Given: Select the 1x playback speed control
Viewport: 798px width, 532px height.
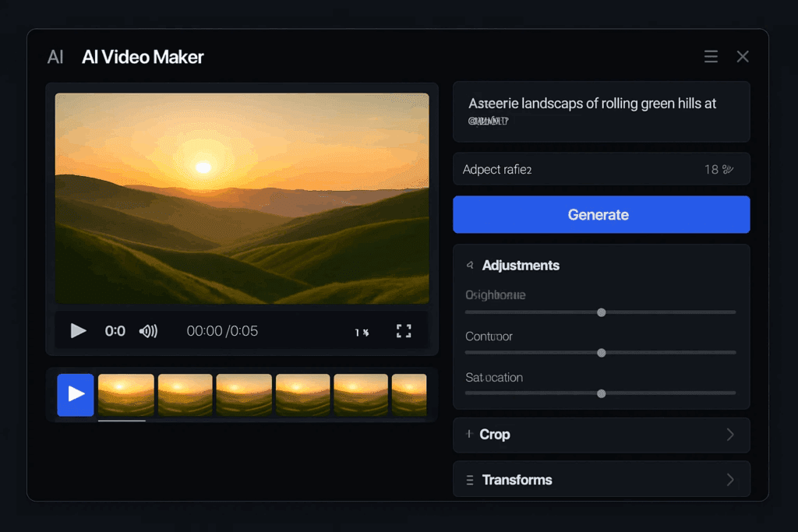Looking at the screenshot, I should [x=362, y=330].
